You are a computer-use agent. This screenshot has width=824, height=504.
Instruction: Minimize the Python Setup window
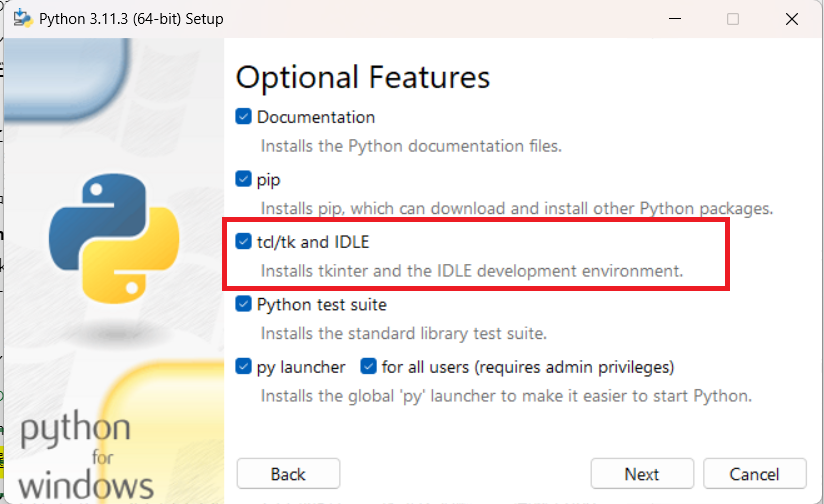coord(675,19)
